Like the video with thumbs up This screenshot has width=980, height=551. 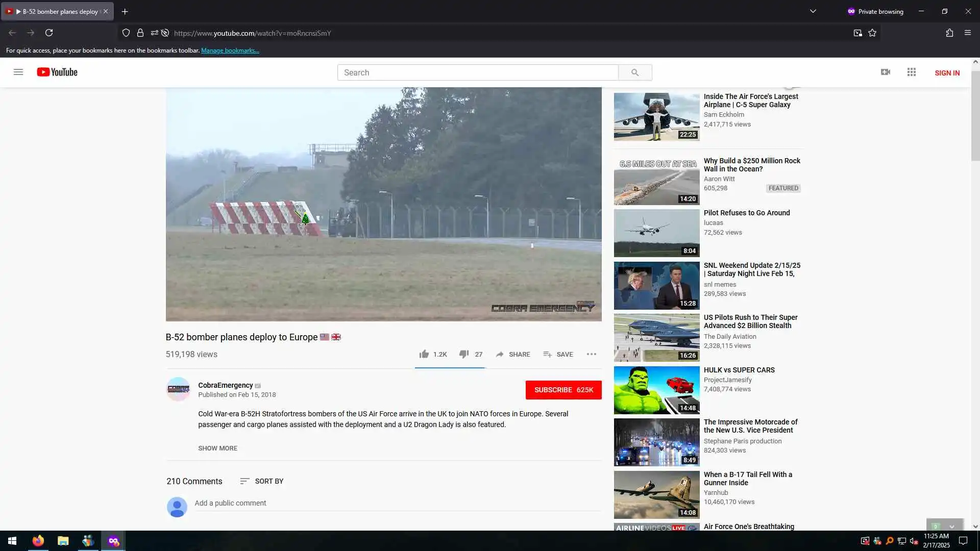point(424,354)
